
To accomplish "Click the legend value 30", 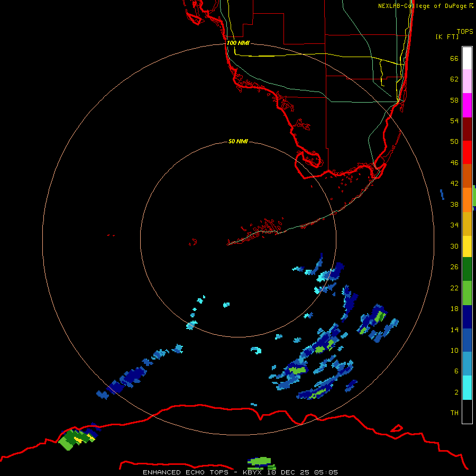I will tap(454, 246).
